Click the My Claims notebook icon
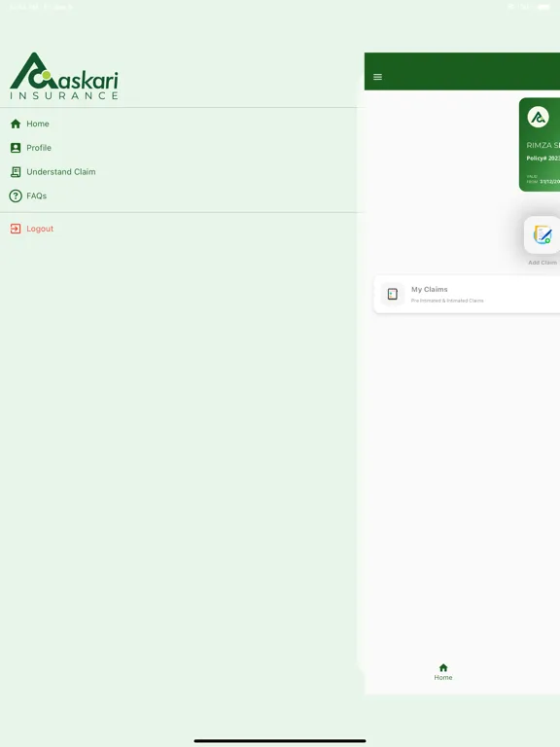Viewport: 560px width, 747px height. click(393, 294)
